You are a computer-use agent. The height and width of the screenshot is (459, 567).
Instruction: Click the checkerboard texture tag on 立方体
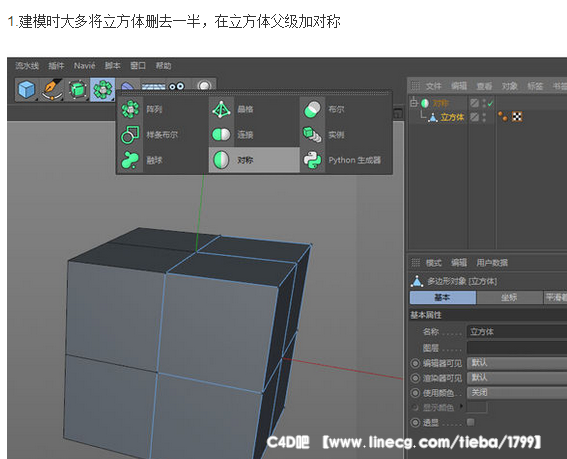click(517, 116)
